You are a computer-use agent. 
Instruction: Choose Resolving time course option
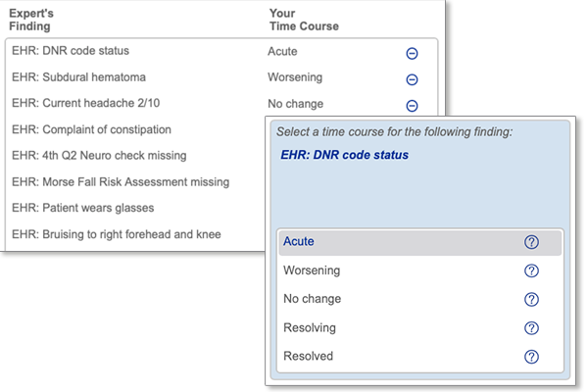[420, 327]
